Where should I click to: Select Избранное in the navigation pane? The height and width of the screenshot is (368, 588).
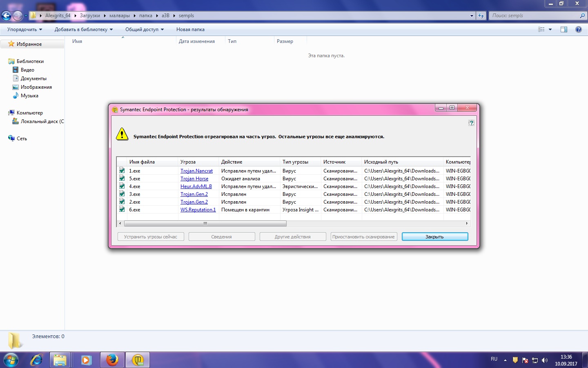pos(29,44)
